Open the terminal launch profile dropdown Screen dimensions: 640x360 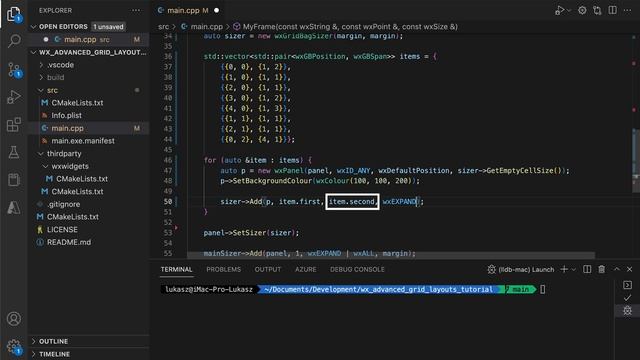click(573, 269)
